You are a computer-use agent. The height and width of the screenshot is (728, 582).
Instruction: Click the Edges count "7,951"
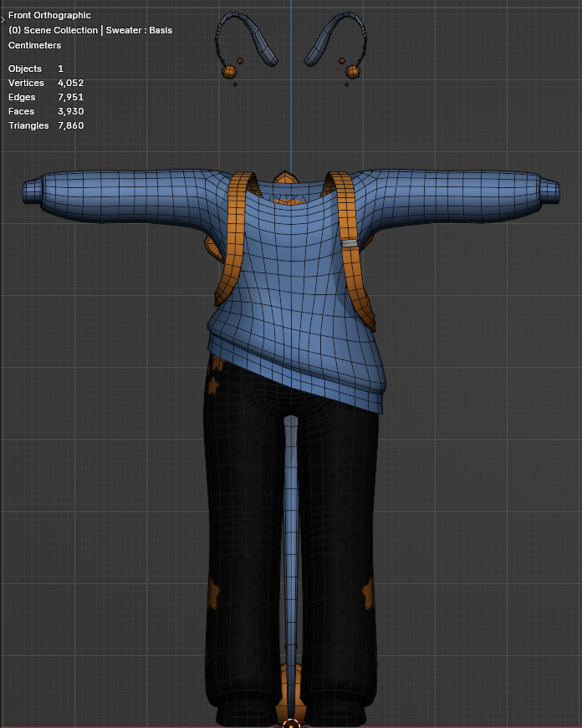click(x=70, y=97)
